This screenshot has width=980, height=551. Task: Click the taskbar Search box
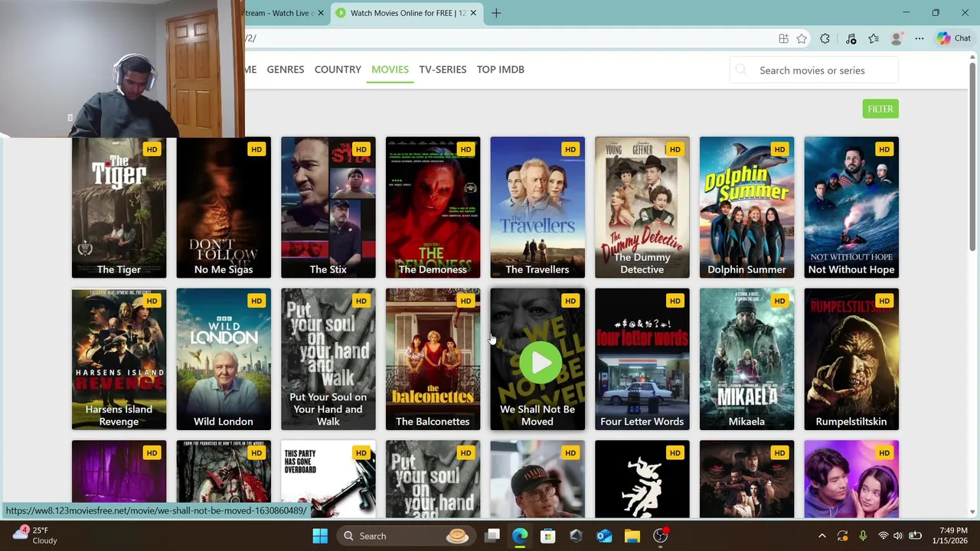click(x=406, y=536)
